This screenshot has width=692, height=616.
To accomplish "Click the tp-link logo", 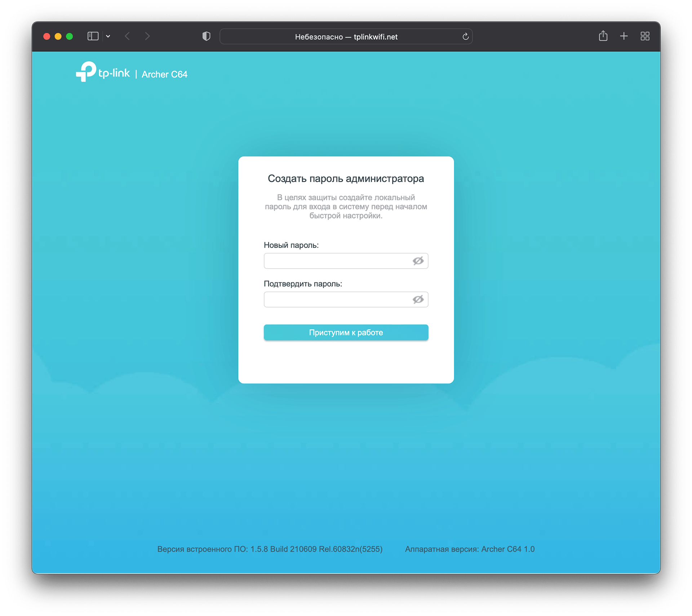I will point(102,72).
